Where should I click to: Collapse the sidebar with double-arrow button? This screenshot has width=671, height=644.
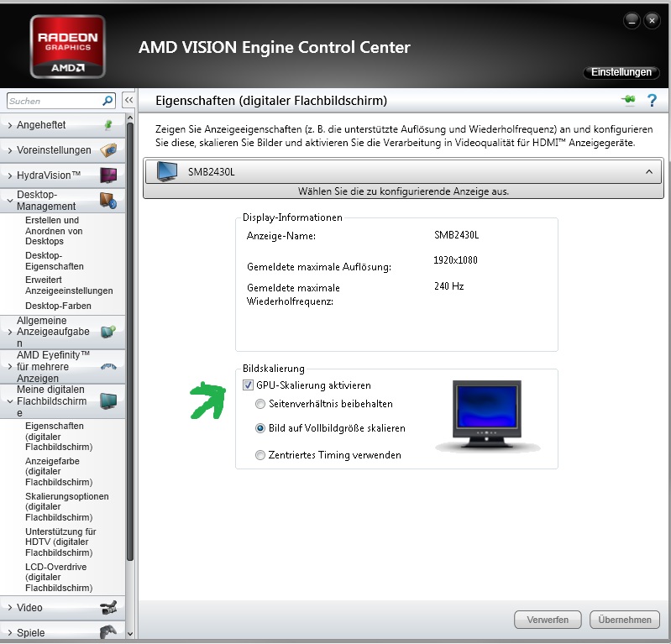pos(128,100)
